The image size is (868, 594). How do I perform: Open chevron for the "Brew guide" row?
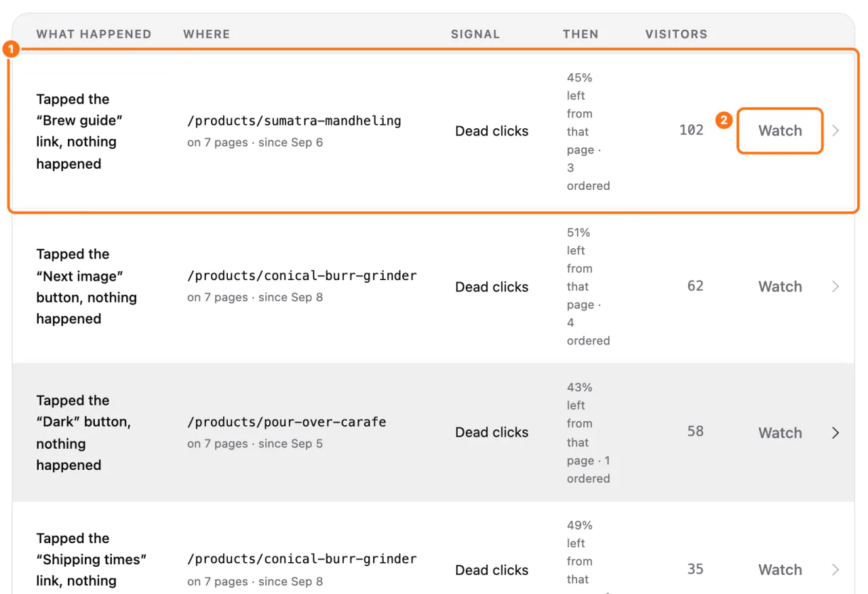click(835, 131)
